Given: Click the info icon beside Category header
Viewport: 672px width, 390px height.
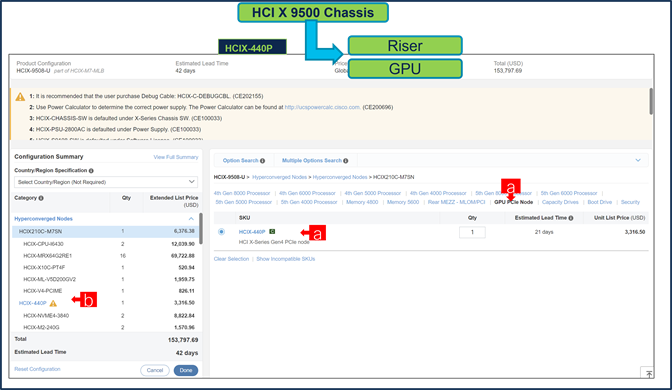Looking at the screenshot, I should point(41,198).
